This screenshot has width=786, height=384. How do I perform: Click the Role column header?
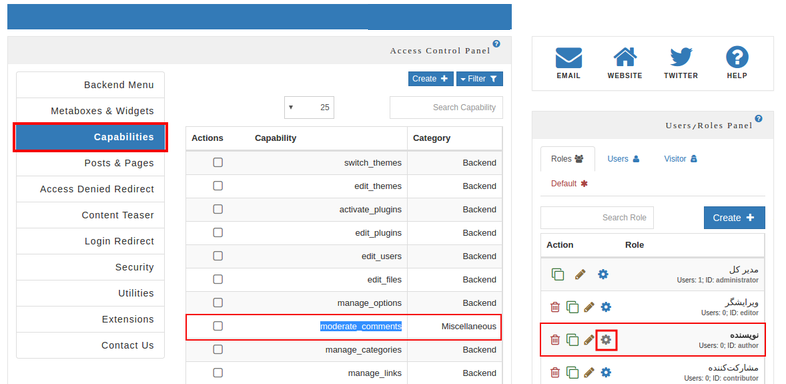(635, 245)
